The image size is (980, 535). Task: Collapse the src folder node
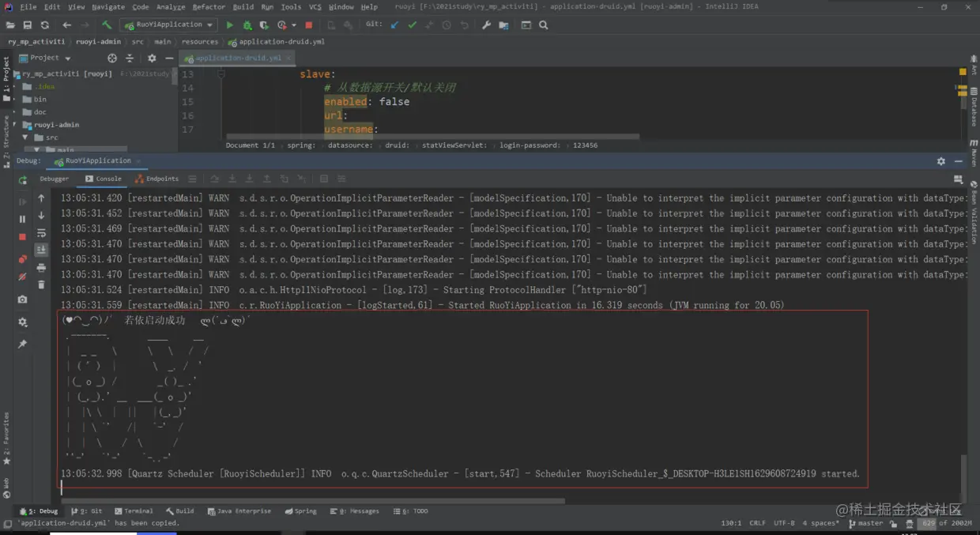point(25,138)
